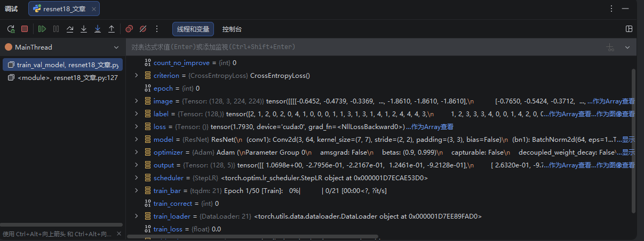The height and width of the screenshot is (241, 644).
Task: Switch to 控制台 tab
Action: click(232, 29)
